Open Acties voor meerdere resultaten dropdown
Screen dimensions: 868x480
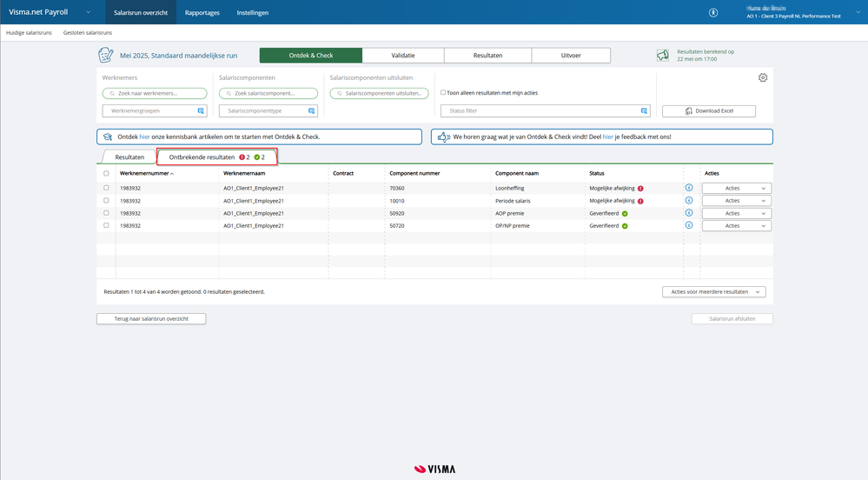pos(714,291)
